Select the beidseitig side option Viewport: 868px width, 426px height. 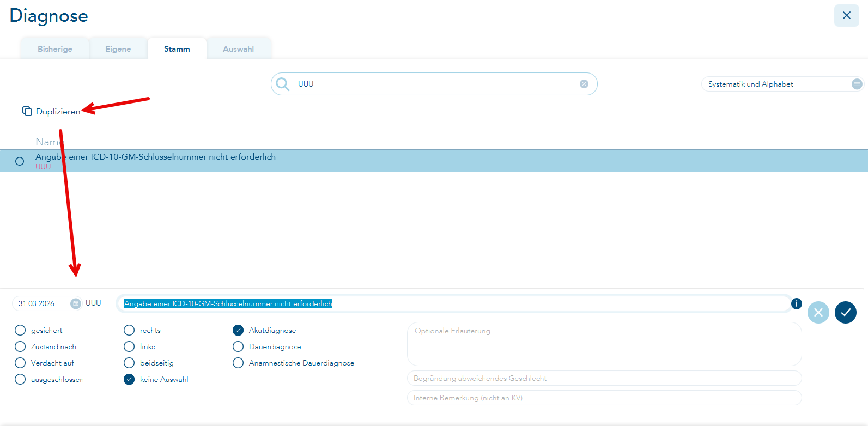(x=129, y=363)
